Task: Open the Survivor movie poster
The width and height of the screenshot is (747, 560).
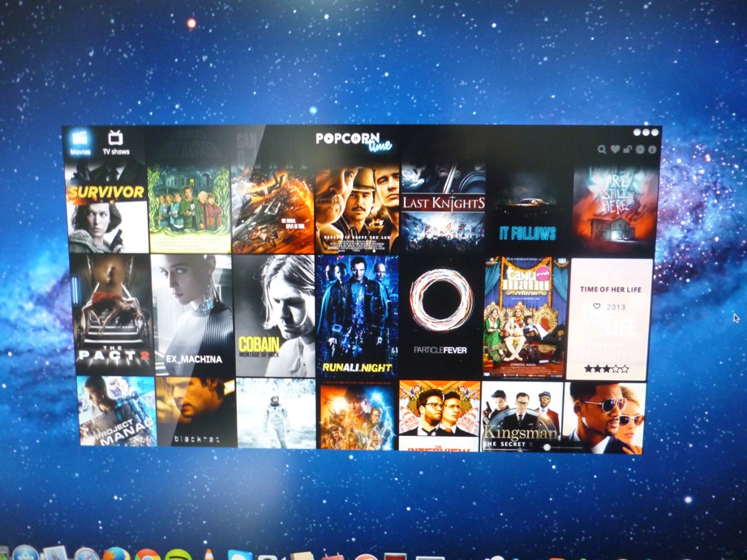Action: point(107,207)
